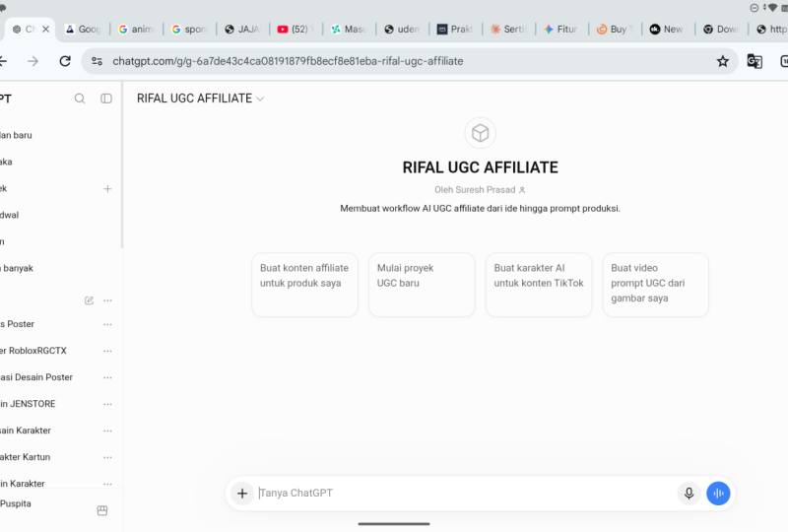The height and width of the screenshot is (532, 788).
Task: Open options menu for RobloxRGCTX chat
Action: (x=107, y=351)
